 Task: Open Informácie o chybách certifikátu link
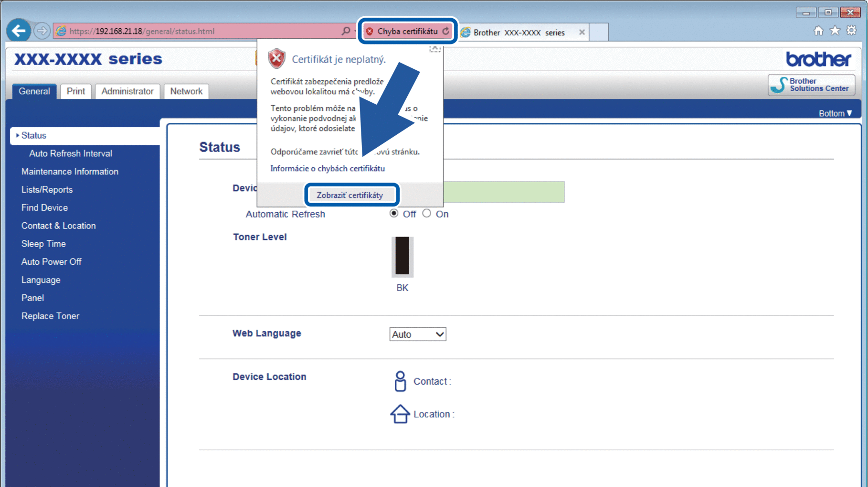(328, 168)
